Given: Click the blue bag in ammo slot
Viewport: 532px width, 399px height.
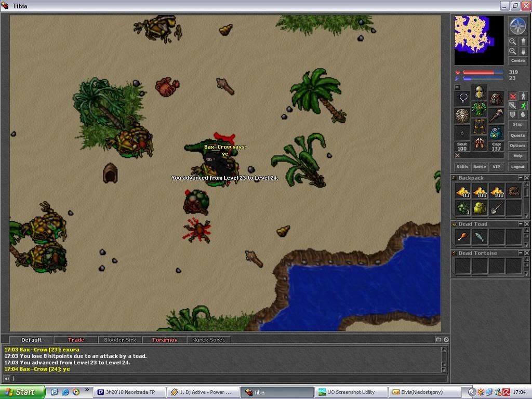Looking at the screenshot, I should point(496,134).
